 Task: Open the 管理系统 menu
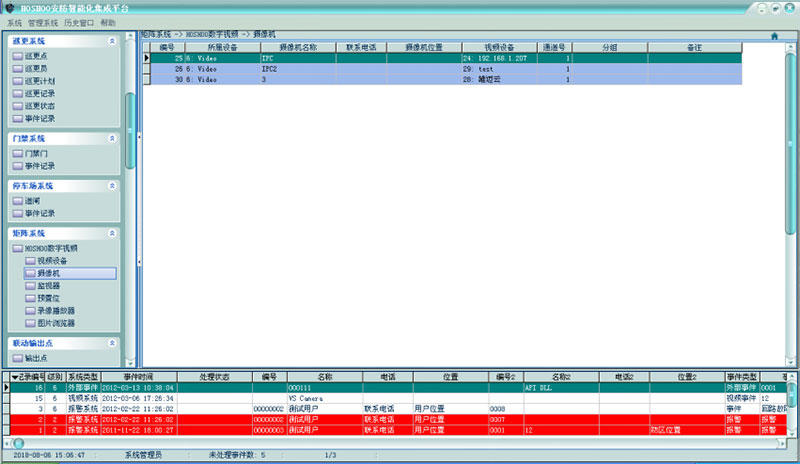[x=43, y=22]
